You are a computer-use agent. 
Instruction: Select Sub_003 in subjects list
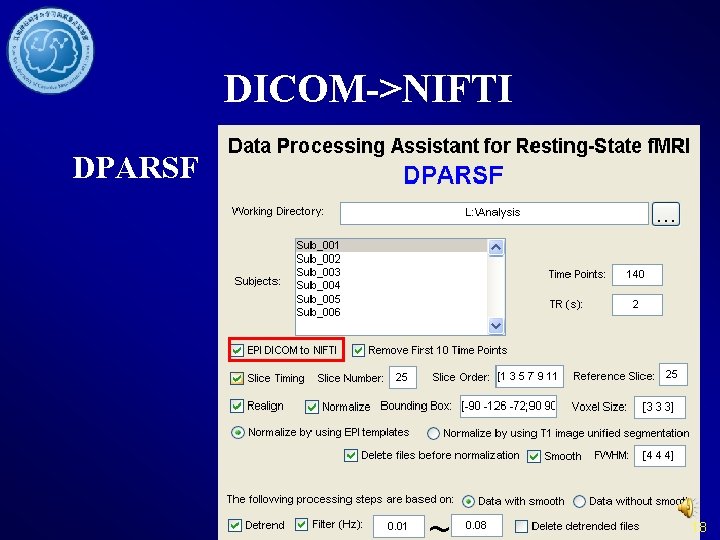click(391, 272)
